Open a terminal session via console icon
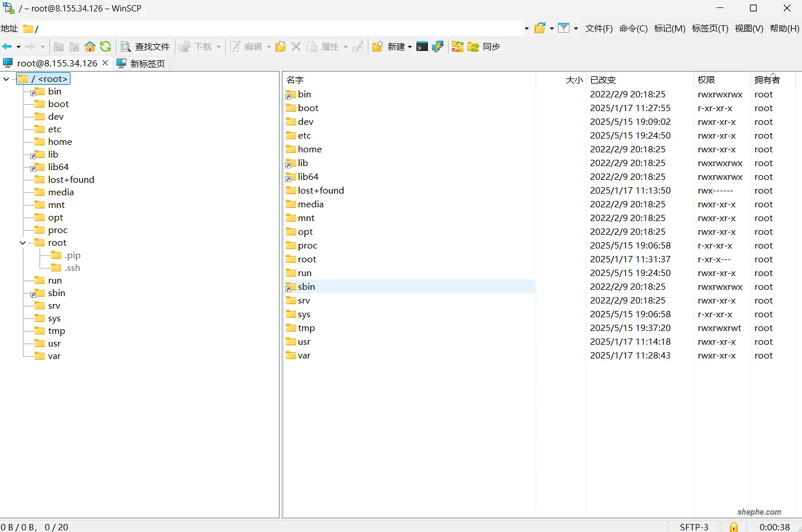This screenshot has width=802, height=532. point(422,46)
